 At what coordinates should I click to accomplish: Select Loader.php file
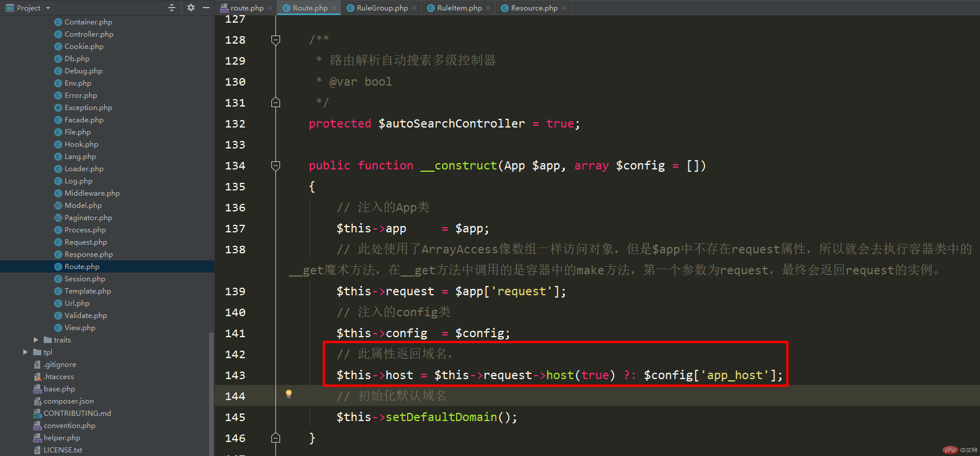pos(84,169)
